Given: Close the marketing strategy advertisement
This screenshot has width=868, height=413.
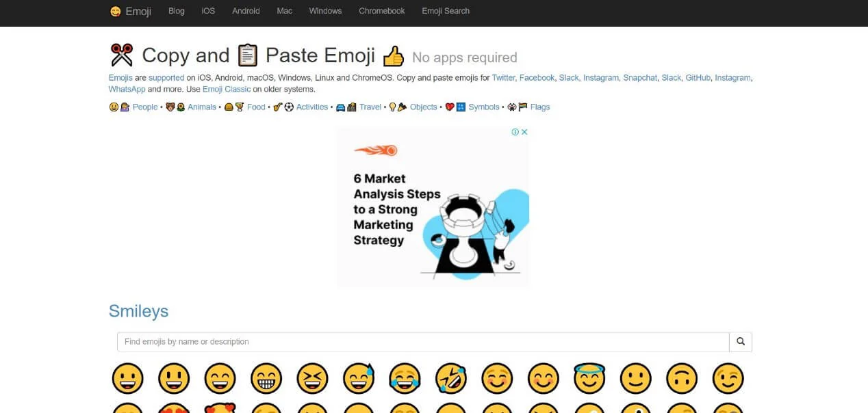Looking at the screenshot, I should (x=524, y=132).
